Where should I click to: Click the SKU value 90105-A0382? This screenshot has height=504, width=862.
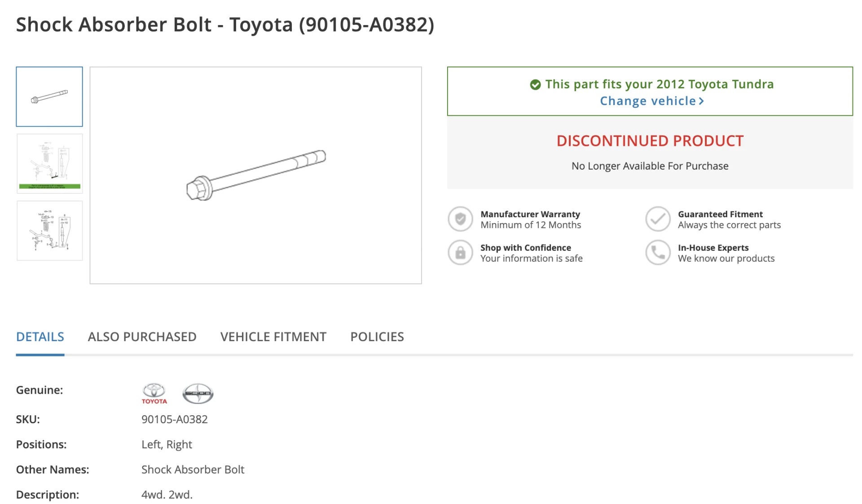click(175, 419)
